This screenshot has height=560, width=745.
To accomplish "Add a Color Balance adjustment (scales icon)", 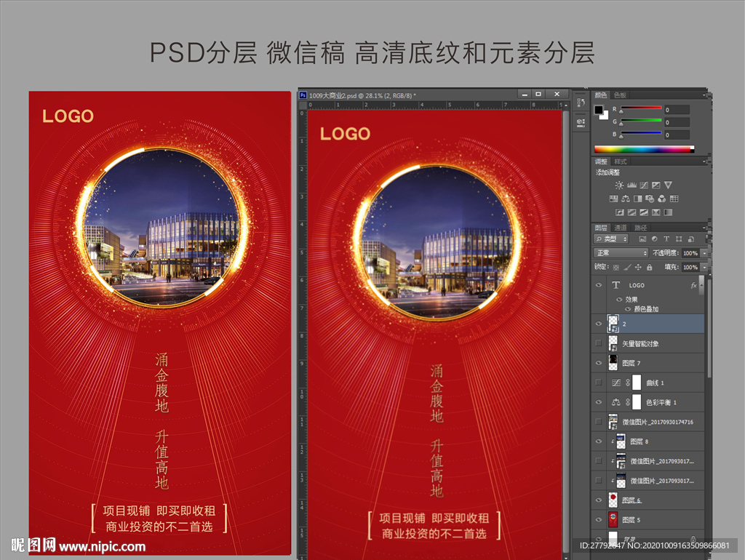I will click(x=626, y=199).
